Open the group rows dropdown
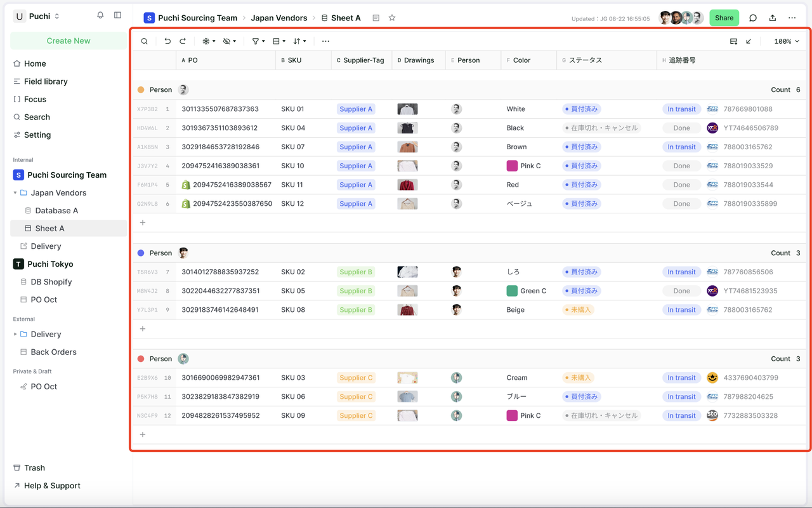 point(279,41)
